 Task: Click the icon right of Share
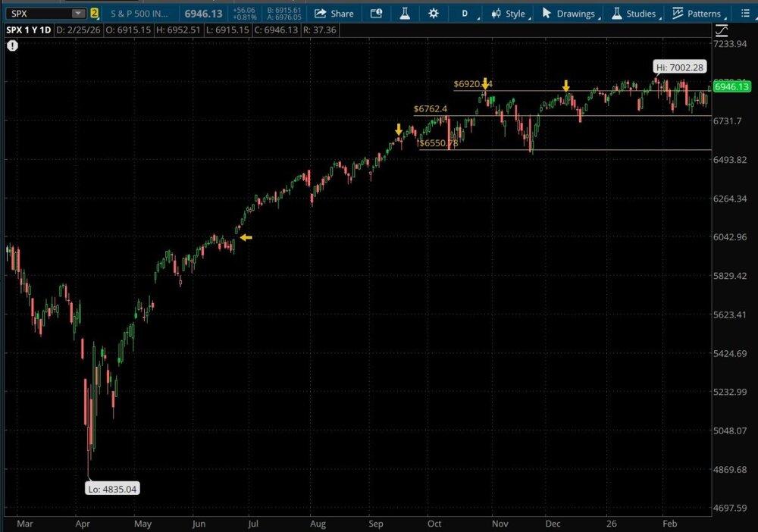coord(376,13)
